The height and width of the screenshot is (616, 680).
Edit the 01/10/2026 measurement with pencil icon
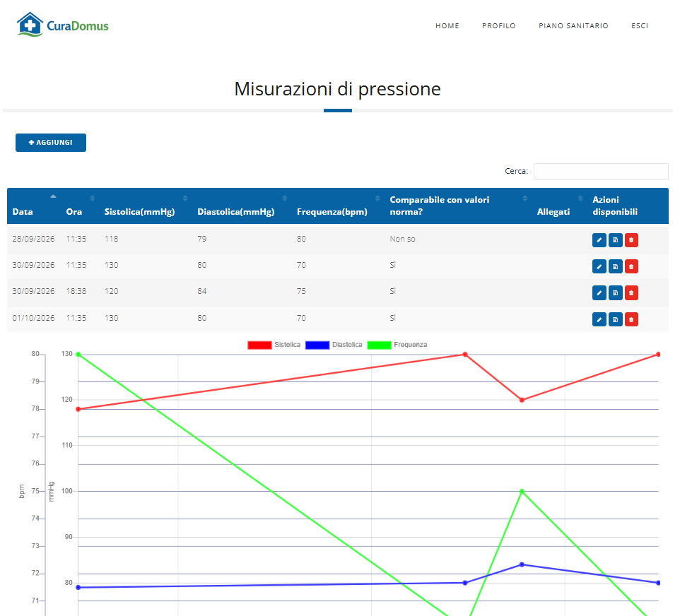[x=599, y=319]
